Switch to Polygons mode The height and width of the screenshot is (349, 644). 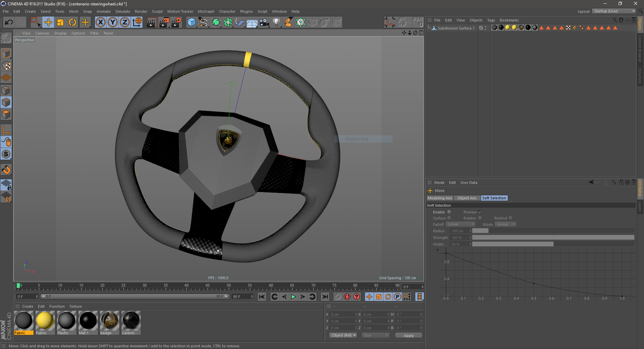click(x=6, y=114)
